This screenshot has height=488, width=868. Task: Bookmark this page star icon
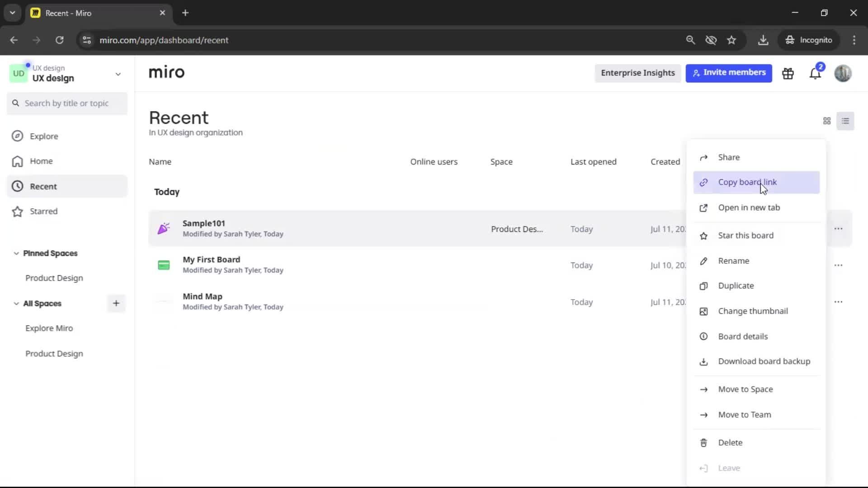pyautogui.click(x=731, y=40)
